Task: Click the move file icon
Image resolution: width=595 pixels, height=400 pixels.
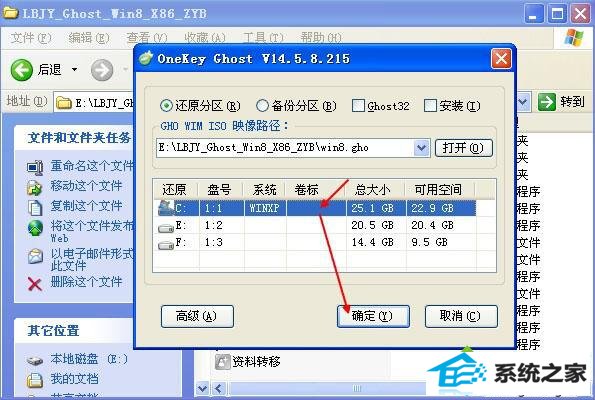Action: [35, 187]
